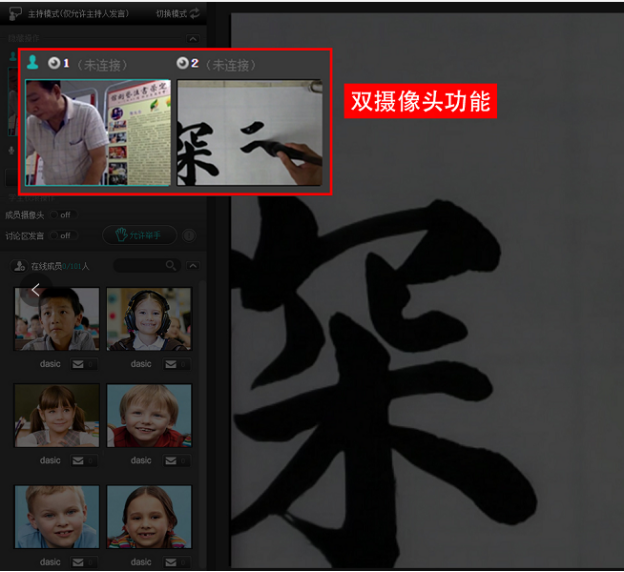This screenshot has width=624, height=572.
Task: Toggle the member camera (成员摄像头) off switch
Action: point(64,214)
